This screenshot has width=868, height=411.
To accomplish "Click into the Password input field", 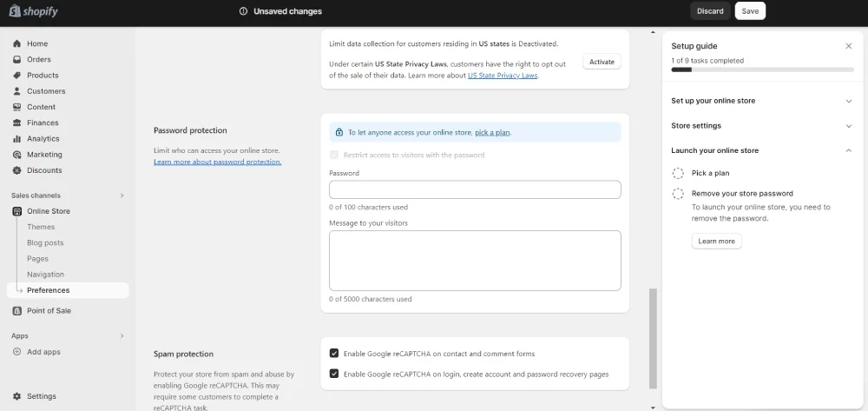I will (x=475, y=189).
